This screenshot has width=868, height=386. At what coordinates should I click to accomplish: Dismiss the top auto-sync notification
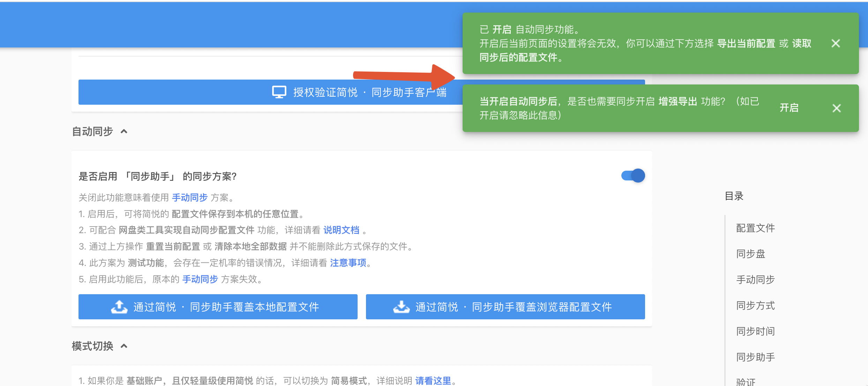pyautogui.click(x=836, y=43)
